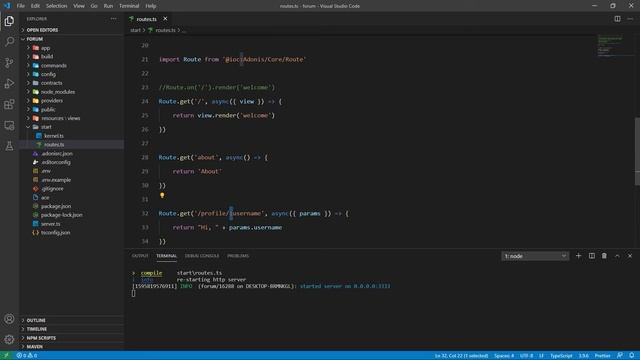
Task: Collapse the start folder
Action: [x=46, y=127]
